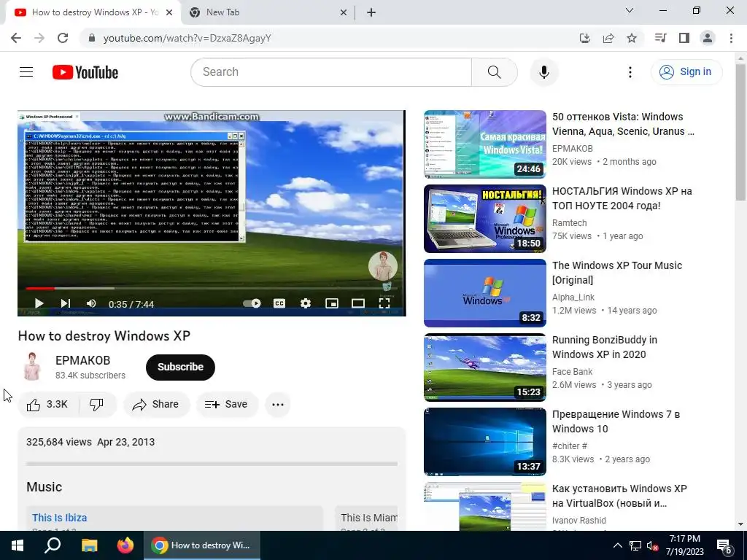Viewport: 747px width, 560px height.
Task: Open network icon in system tray
Action: point(635,546)
